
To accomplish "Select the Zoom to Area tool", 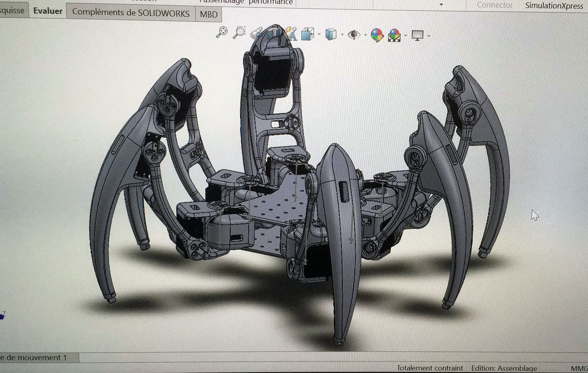I will [239, 32].
